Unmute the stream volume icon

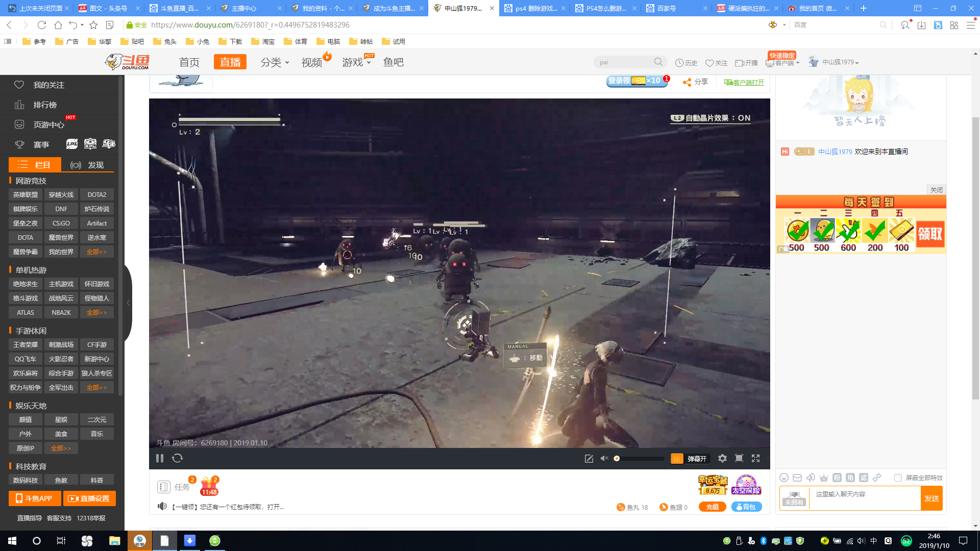[604, 458]
